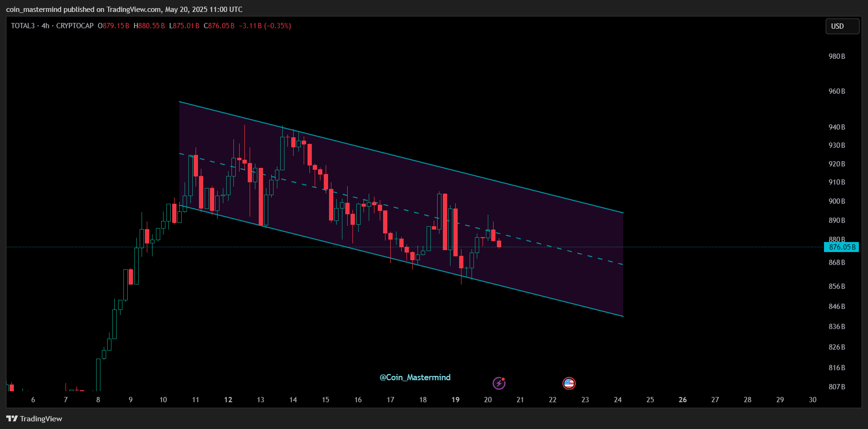Click date 20 on time axis

[x=488, y=400]
